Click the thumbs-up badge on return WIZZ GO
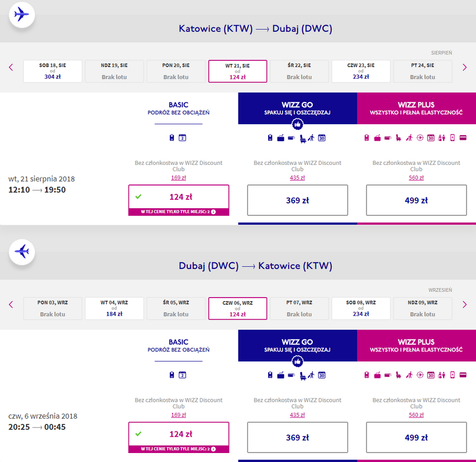The image size is (476, 462). coord(297,361)
